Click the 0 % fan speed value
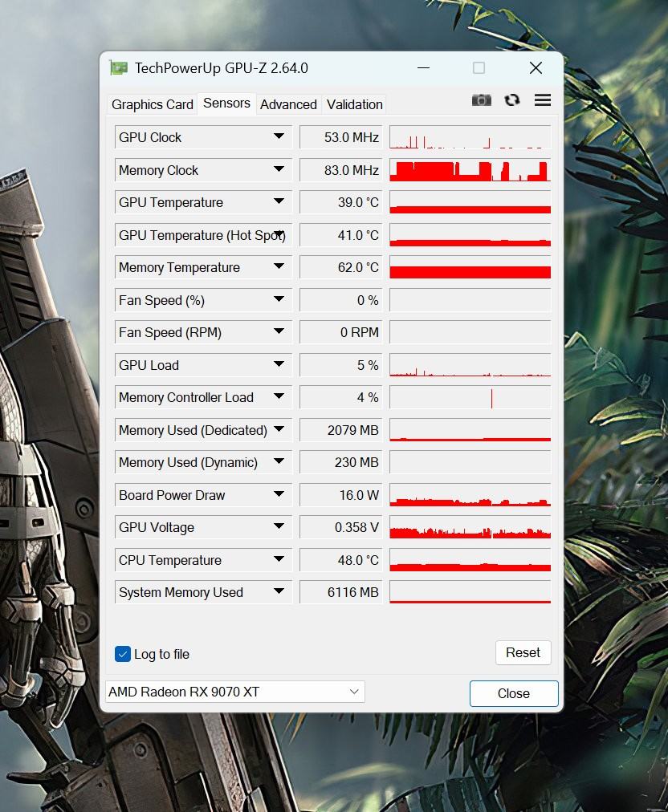The height and width of the screenshot is (812, 668). [341, 300]
